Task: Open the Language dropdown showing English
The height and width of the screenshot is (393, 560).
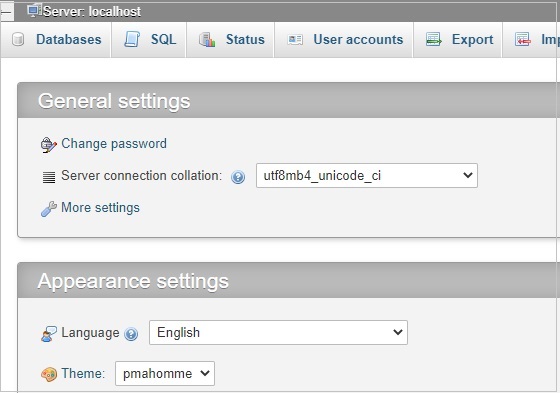Action: [278, 333]
